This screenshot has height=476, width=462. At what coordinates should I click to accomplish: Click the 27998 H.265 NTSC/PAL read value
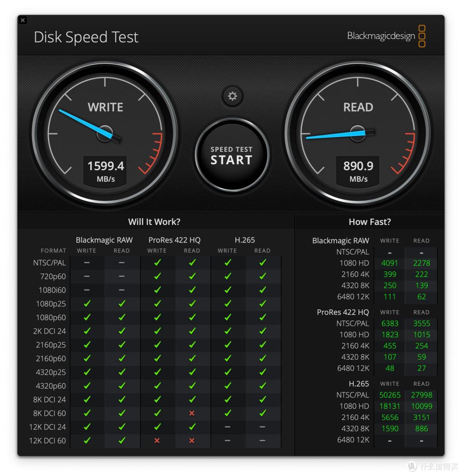pyautogui.click(x=421, y=395)
